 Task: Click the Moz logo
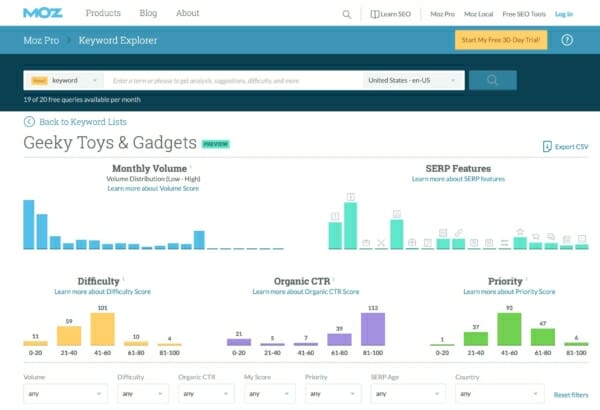tap(42, 13)
